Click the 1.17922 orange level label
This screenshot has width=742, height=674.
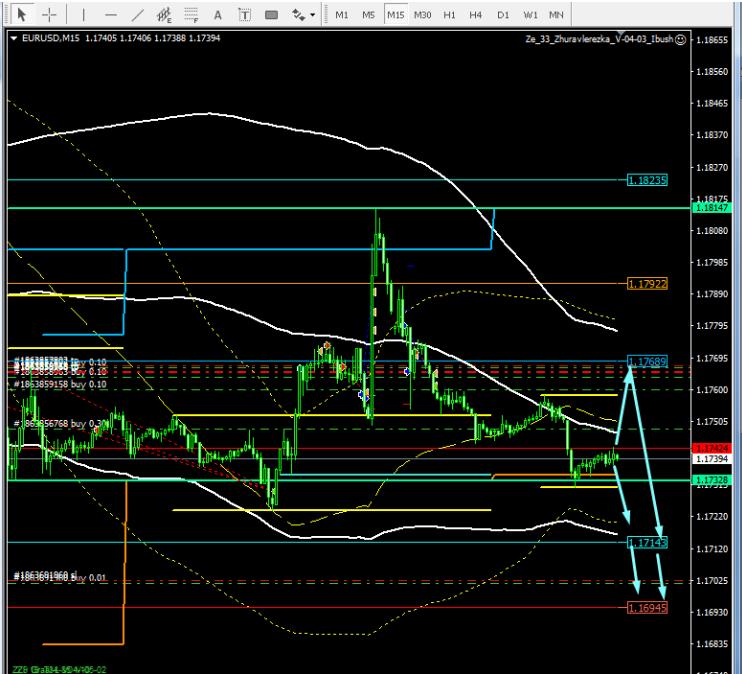(x=647, y=284)
